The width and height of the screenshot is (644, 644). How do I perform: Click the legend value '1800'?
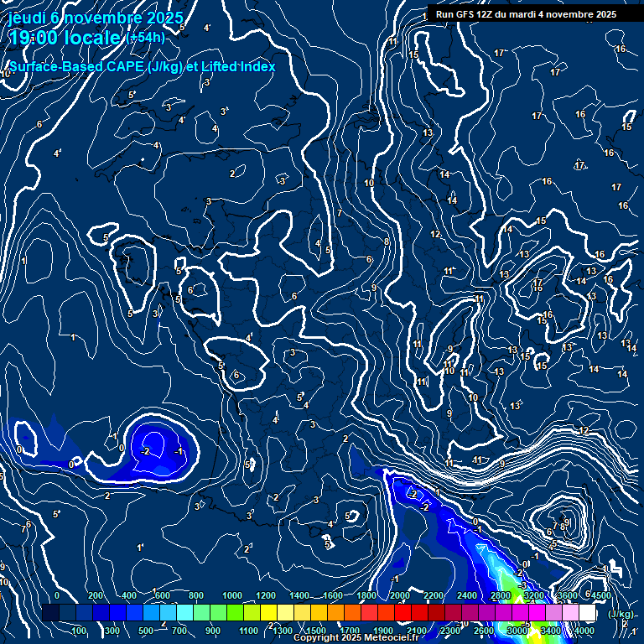(x=366, y=595)
